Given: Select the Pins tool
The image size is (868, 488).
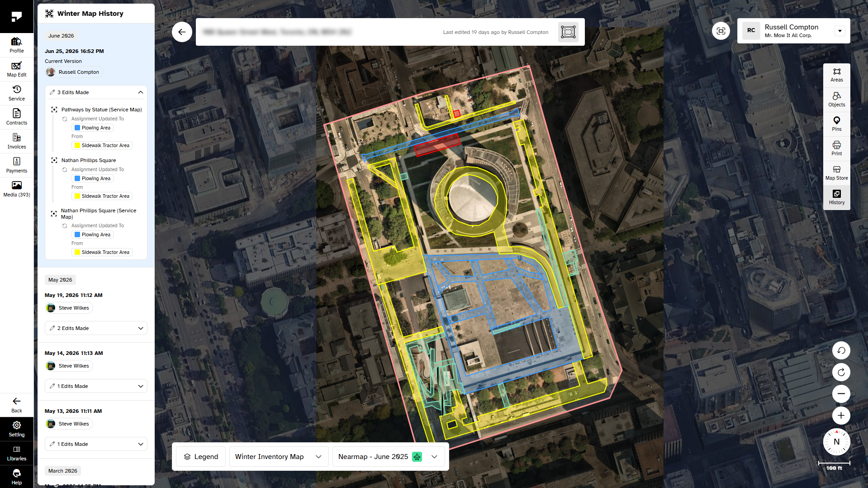Looking at the screenshot, I should (836, 124).
